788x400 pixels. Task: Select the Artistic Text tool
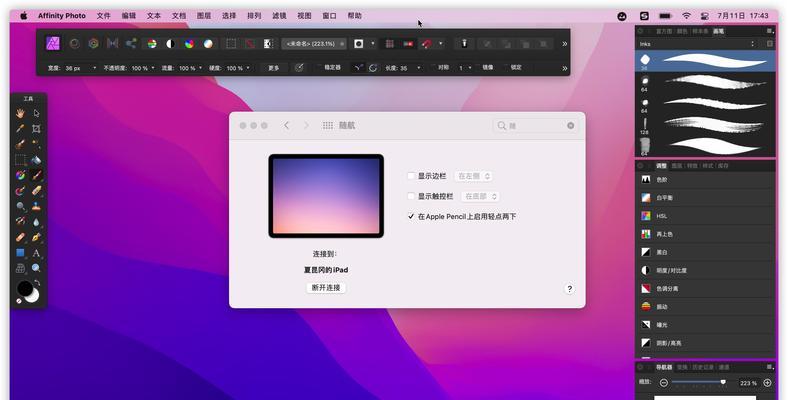(x=36, y=253)
